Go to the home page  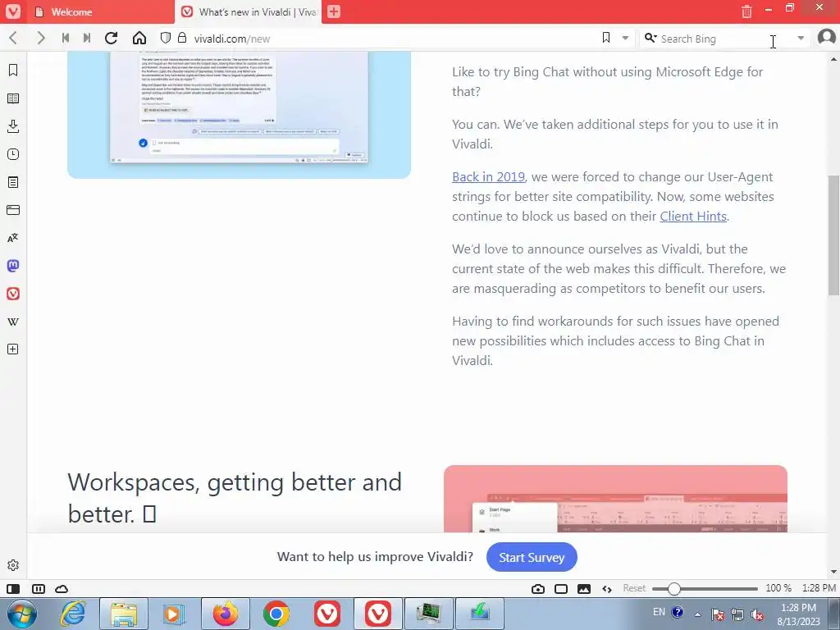coord(139,38)
